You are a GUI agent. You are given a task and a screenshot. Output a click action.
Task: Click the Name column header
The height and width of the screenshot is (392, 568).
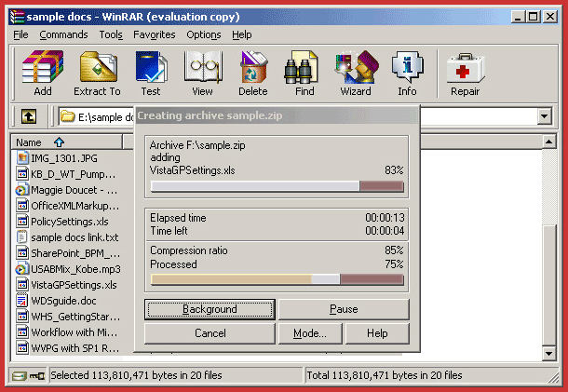pyautogui.click(x=67, y=142)
